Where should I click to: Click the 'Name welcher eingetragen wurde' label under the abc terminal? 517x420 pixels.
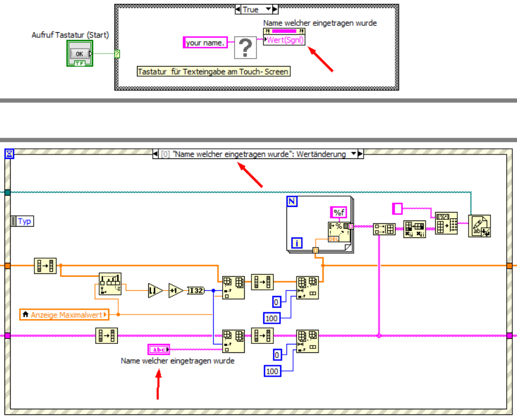point(178,361)
